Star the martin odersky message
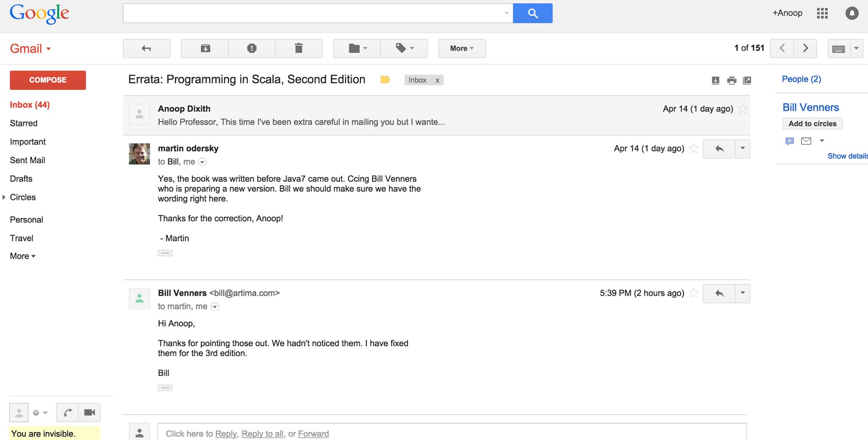This screenshot has height=440, width=868. [693, 148]
